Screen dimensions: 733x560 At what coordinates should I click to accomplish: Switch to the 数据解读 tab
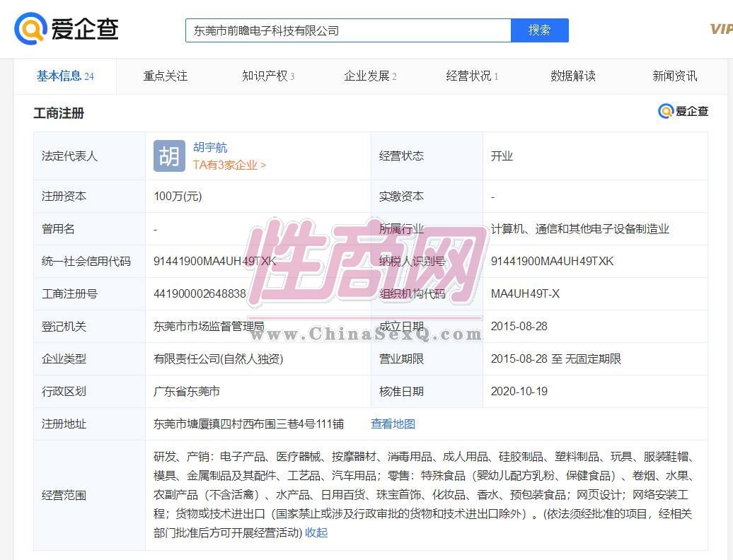point(572,76)
